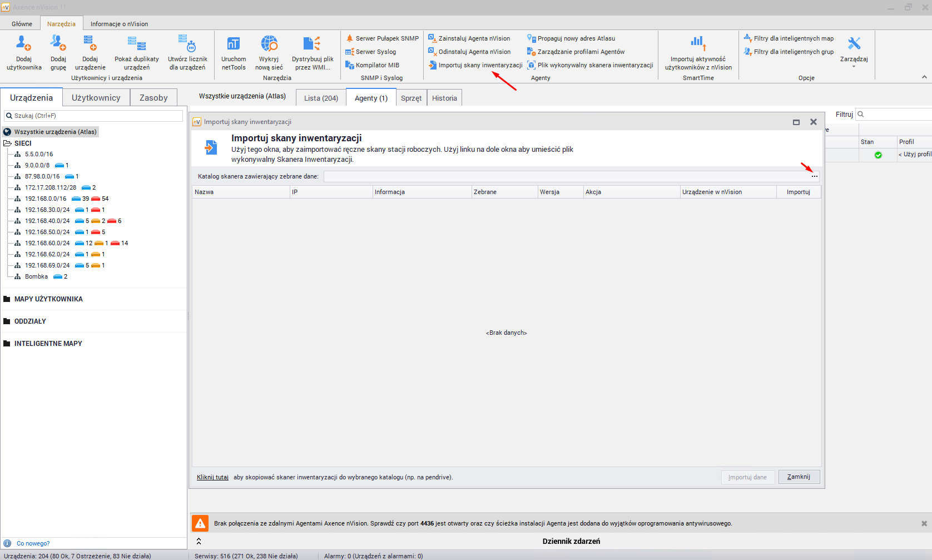The width and height of the screenshot is (932, 560).
Task: Click the Kliknij tutaj link
Action: [x=212, y=477]
